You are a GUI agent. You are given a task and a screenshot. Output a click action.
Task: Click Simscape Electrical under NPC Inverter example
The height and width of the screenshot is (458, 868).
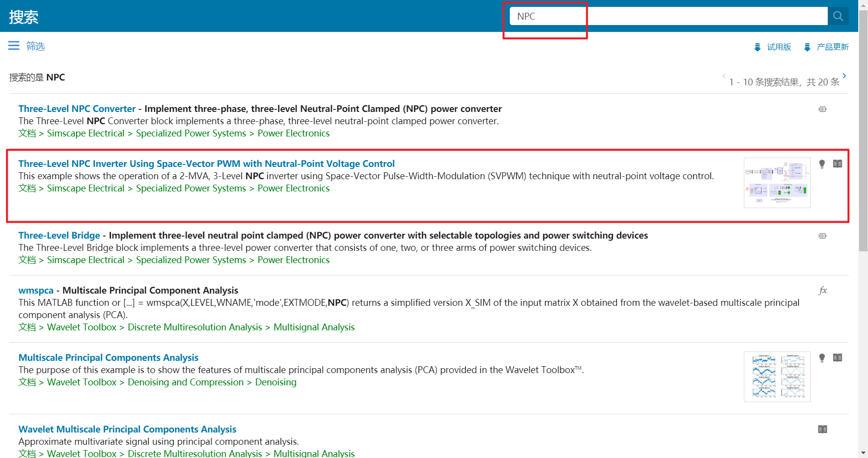coord(86,189)
